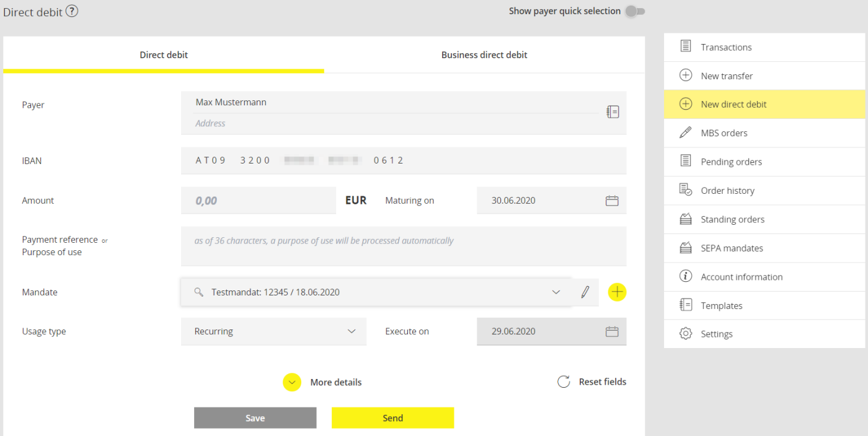The image size is (868, 436).
Task: Open calendar for Maturing on date
Action: pyautogui.click(x=612, y=201)
